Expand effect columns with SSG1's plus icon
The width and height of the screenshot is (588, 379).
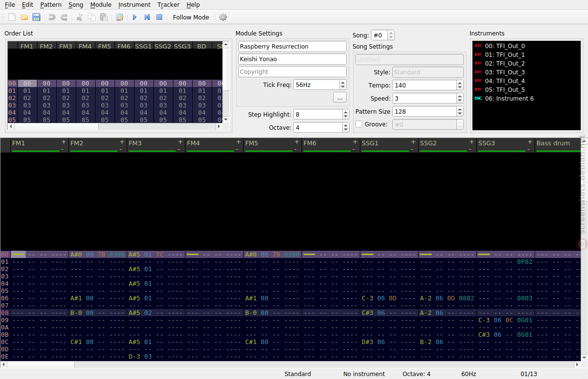pos(413,142)
